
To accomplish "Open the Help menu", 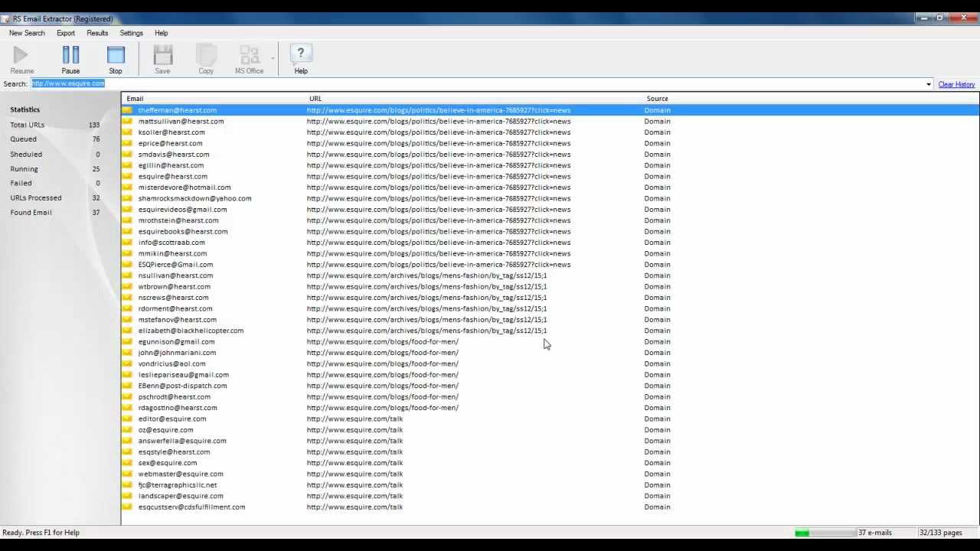I will [161, 33].
